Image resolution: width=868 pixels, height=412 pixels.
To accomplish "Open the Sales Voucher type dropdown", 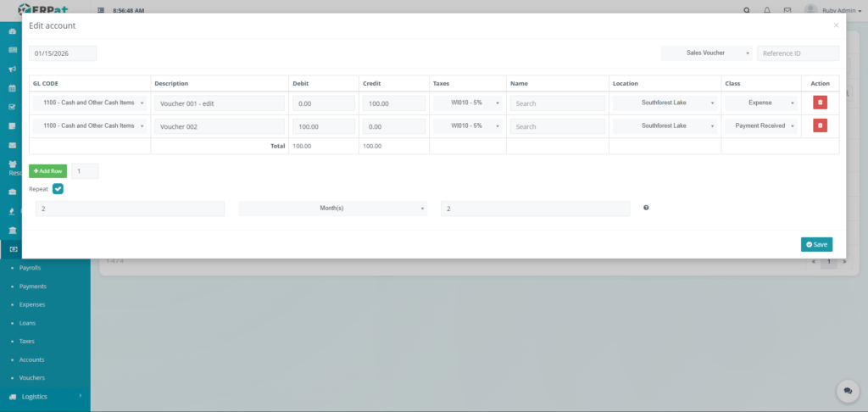I will (x=706, y=53).
